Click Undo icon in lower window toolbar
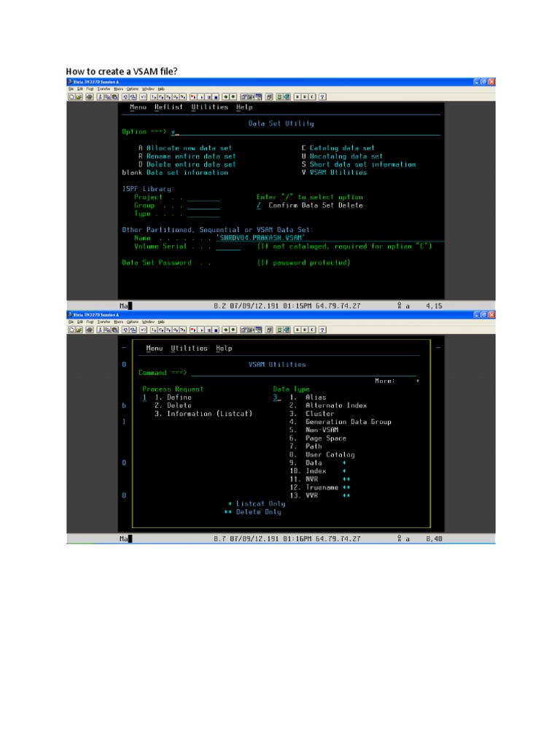This screenshot has width=560, height=747. click(144, 330)
